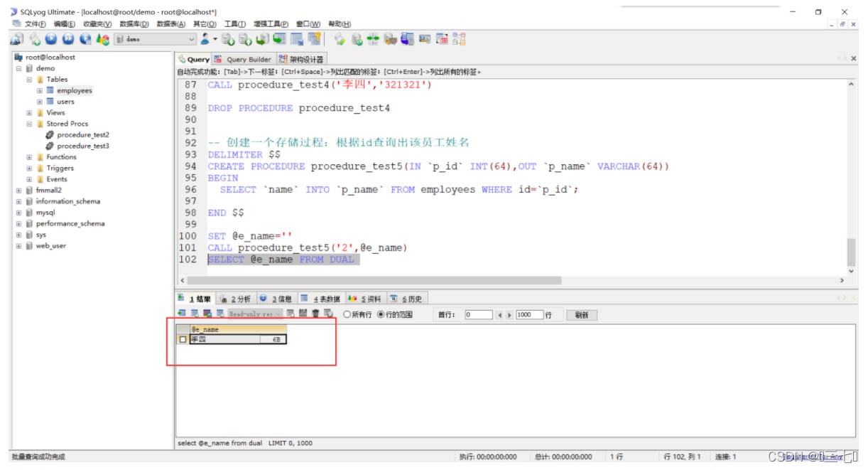Open the user manager icon
Screen dimensions: 868x470
pyautogui.click(x=205, y=40)
